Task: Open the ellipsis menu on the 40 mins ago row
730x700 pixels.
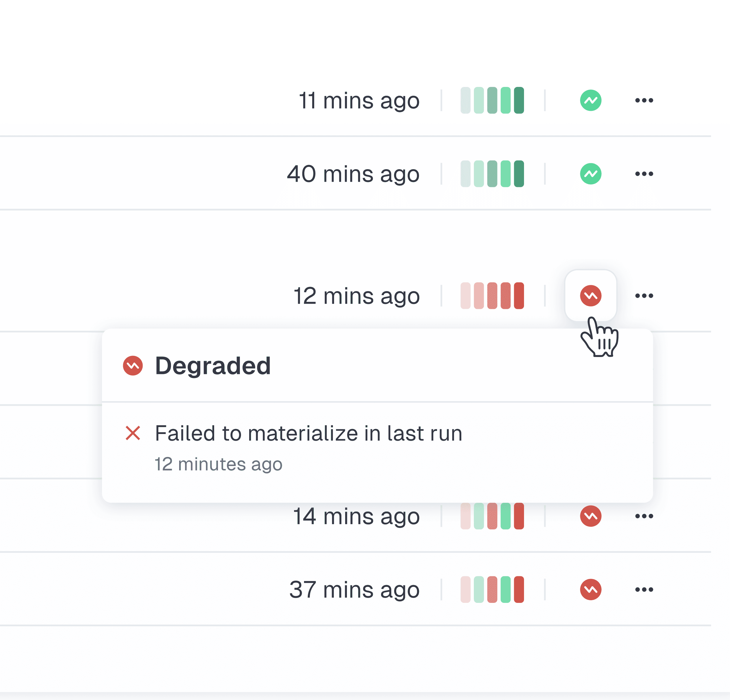Action: tap(644, 173)
